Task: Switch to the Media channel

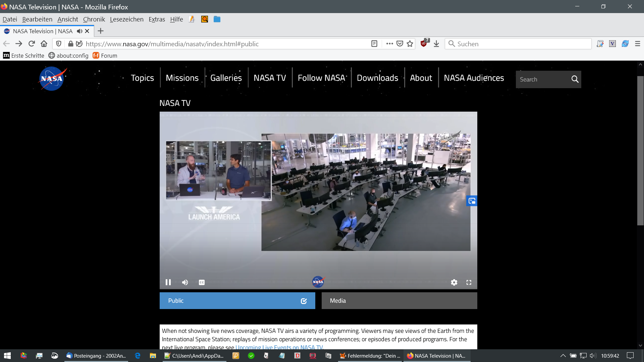Action: pos(399,301)
